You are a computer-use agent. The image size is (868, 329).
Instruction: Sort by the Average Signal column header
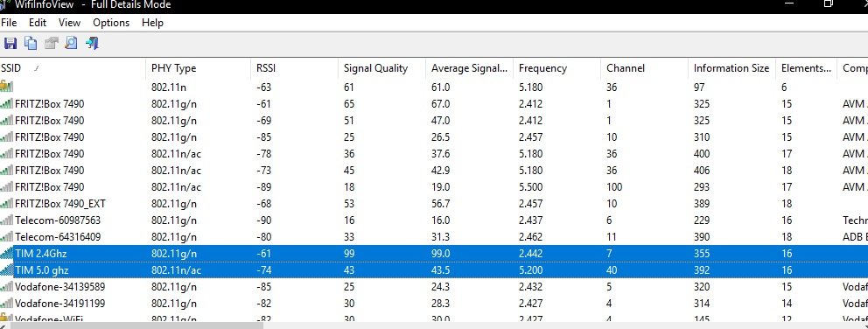click(x=469, y=68)
